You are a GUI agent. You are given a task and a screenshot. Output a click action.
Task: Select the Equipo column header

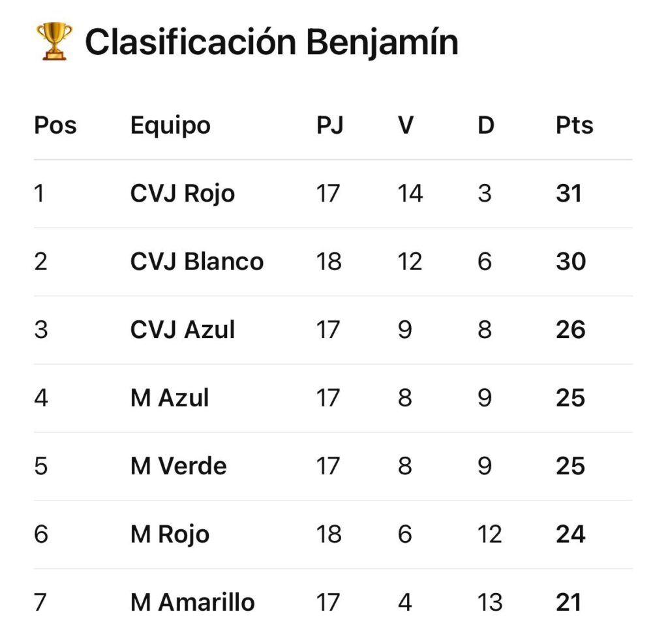pyautogui.click(x=170, y=126)
